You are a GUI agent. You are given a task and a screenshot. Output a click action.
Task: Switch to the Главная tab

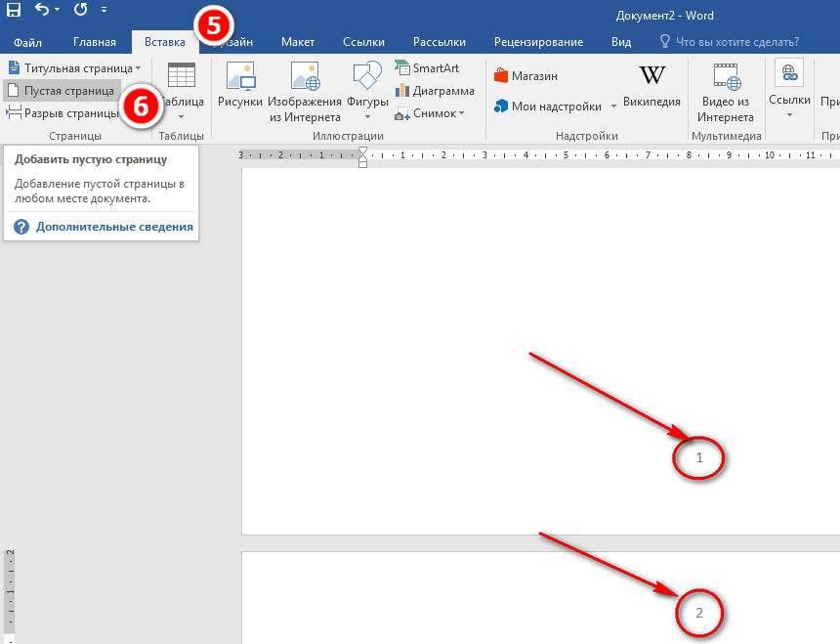(95, 42)
